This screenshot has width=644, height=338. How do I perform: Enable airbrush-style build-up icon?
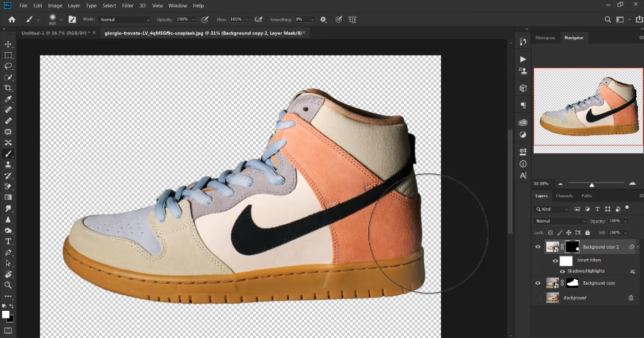[x=258, y=19]
